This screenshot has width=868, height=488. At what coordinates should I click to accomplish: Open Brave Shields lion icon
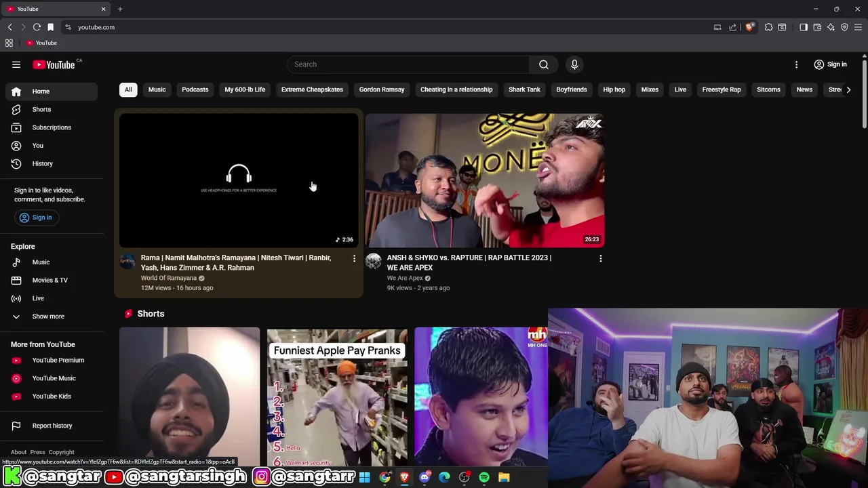coord(749,27)
